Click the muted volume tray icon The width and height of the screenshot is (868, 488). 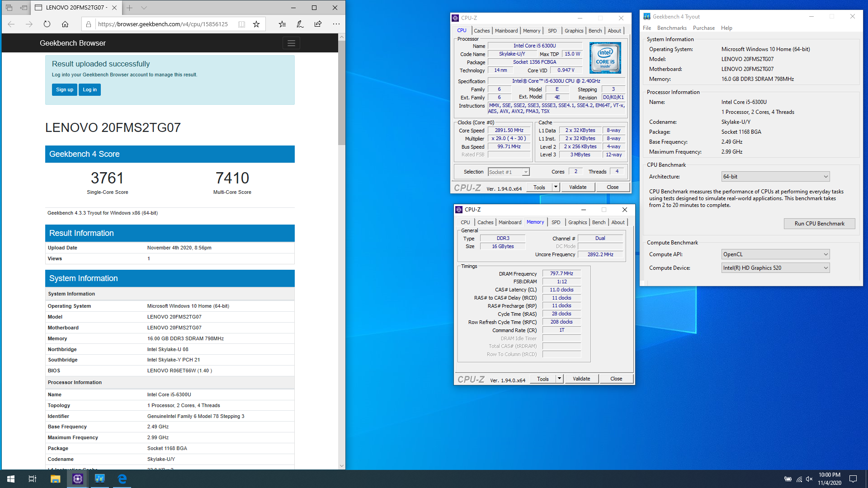coord(809,479)
